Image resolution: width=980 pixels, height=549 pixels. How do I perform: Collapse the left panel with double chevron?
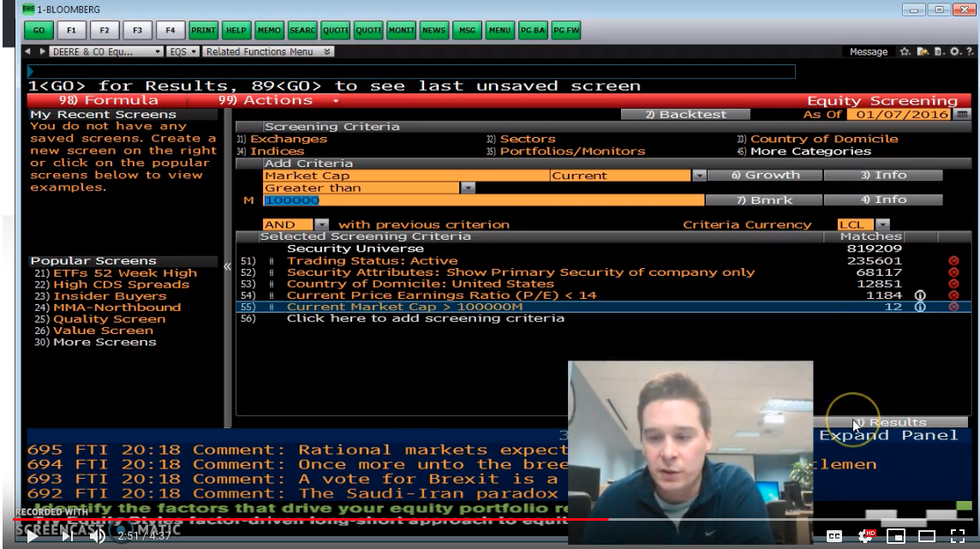pos(228,266)
